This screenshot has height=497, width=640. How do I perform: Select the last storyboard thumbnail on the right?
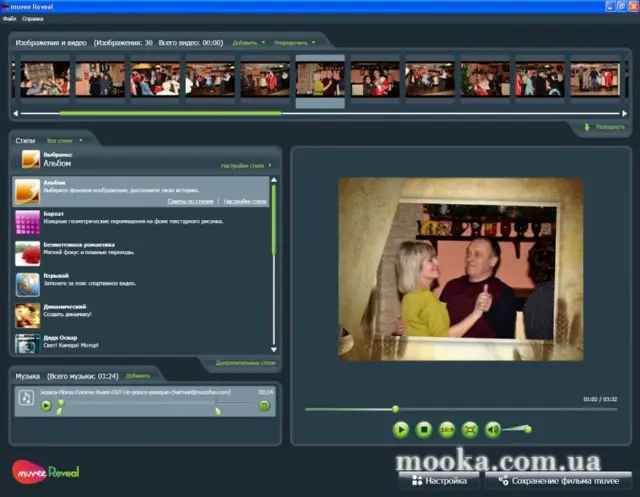(x=595, y=79)
